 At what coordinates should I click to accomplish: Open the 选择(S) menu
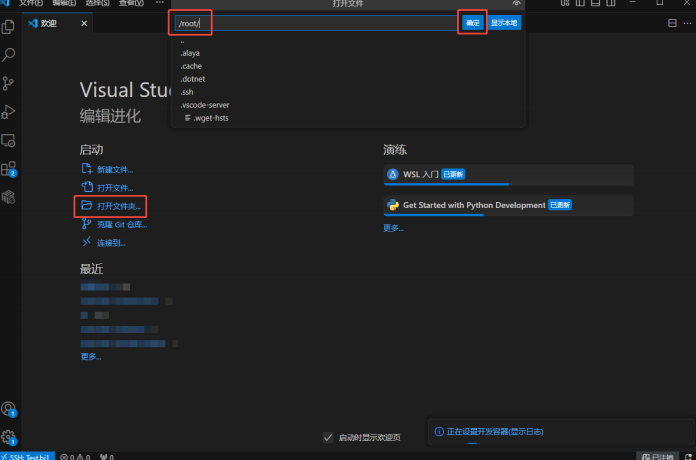point(97,3)
